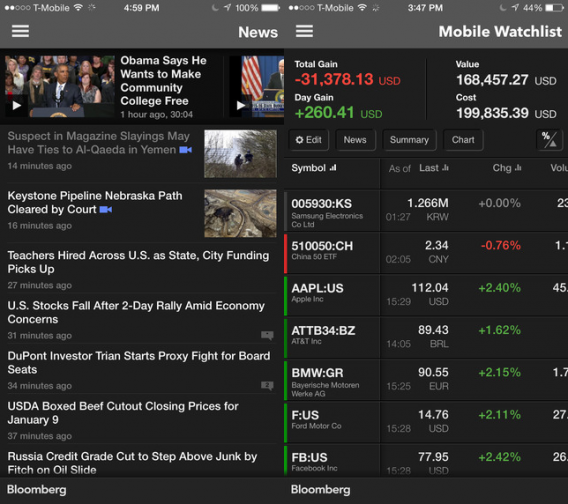This screenshot has width=568, height=504.
Task: Sort watchlist by Chg column
Action: pos(507,168)
